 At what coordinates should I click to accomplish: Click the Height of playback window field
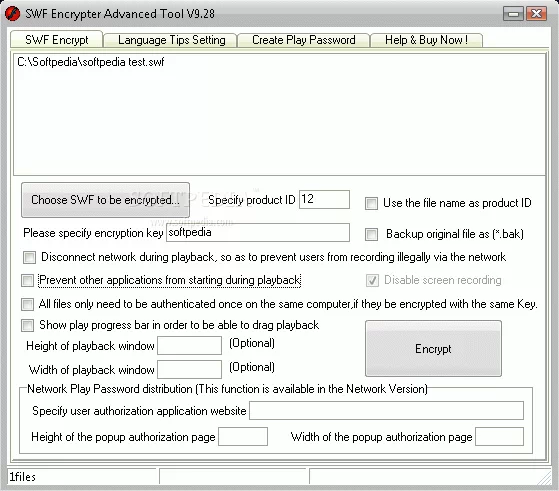[189, 346]
